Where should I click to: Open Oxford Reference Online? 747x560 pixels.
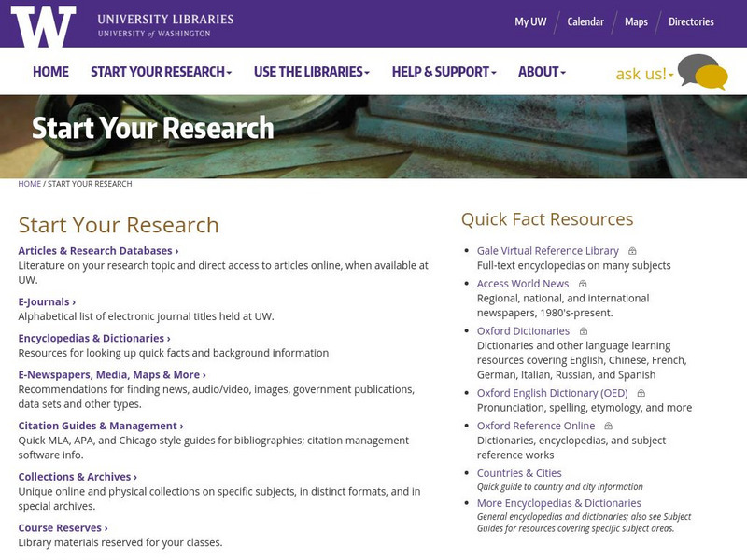536,426
